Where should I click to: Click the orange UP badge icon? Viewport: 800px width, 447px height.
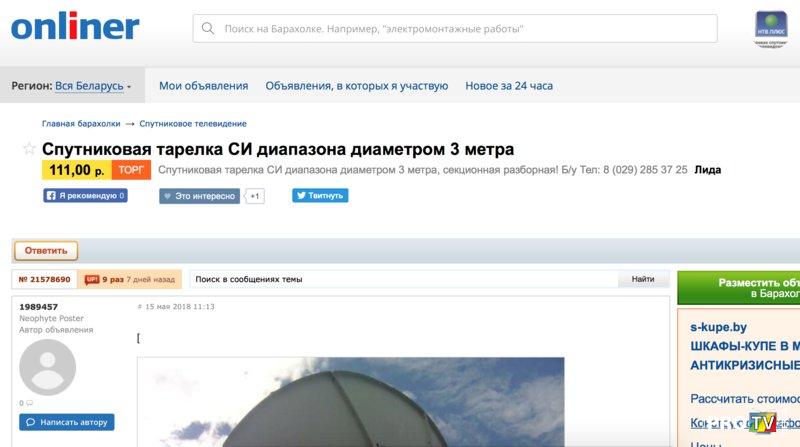92,280
